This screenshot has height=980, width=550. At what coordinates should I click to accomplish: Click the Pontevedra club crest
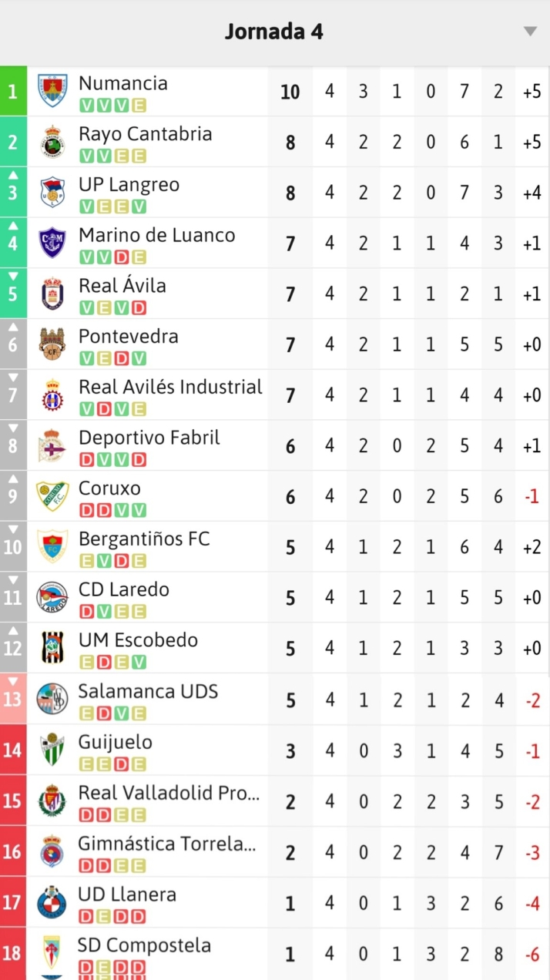(x=52, y=344)
